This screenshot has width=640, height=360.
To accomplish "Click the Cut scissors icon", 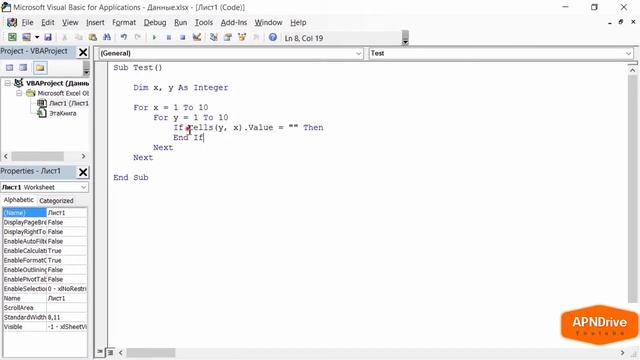I will point(64,38).
